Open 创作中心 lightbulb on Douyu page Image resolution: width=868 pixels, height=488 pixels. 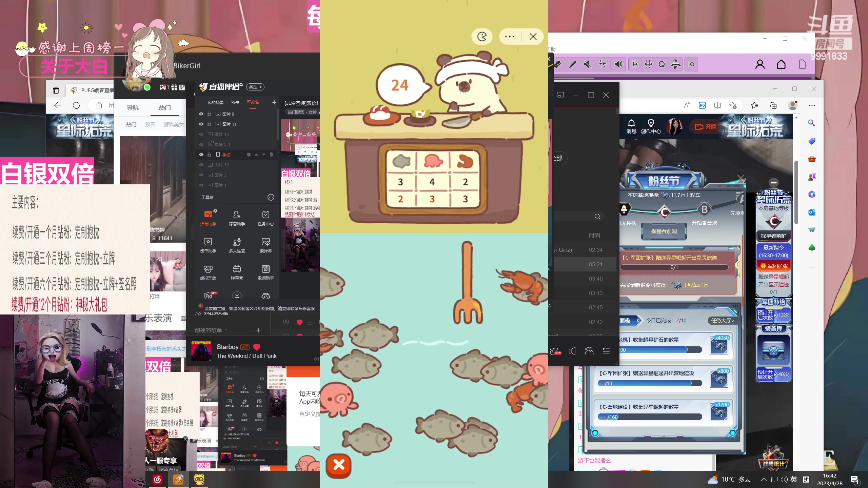[x=651, y=126]
